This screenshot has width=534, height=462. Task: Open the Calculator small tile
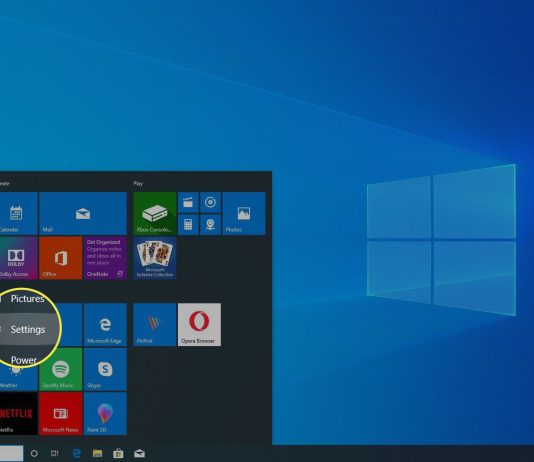(x=188, y=224)
